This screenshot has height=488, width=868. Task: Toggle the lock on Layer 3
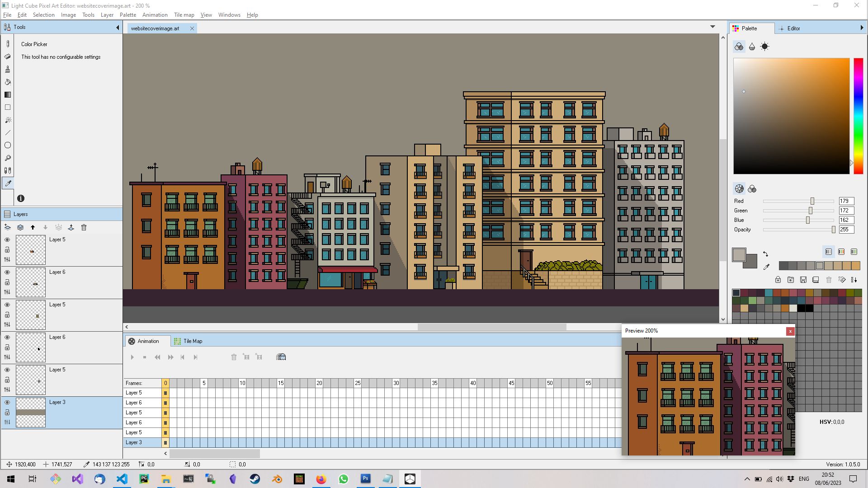coord(7,413)
